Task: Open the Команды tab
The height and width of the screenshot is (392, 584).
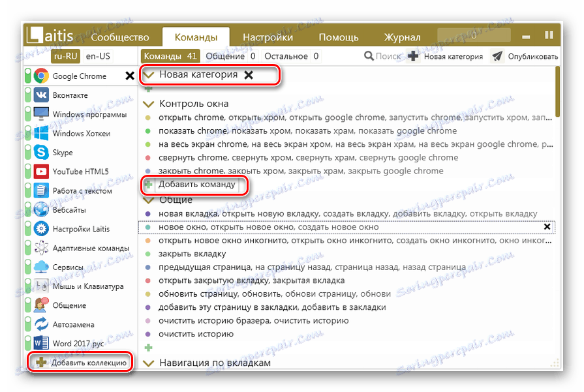Action: (196, 37)
